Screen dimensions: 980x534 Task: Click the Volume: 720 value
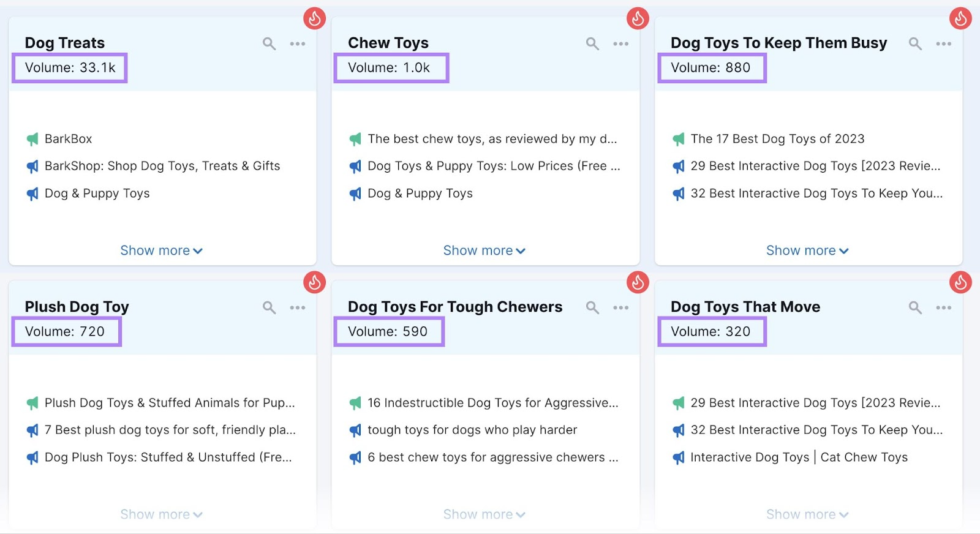click(66, 332)
